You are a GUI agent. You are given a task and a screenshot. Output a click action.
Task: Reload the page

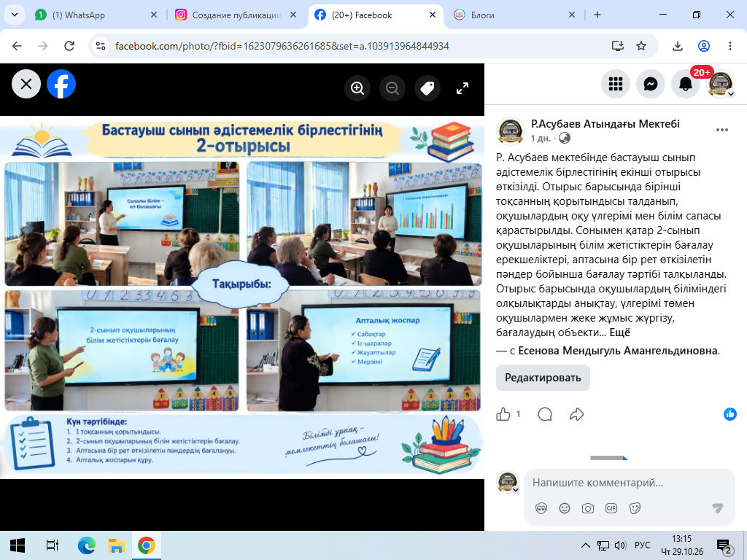69,46
